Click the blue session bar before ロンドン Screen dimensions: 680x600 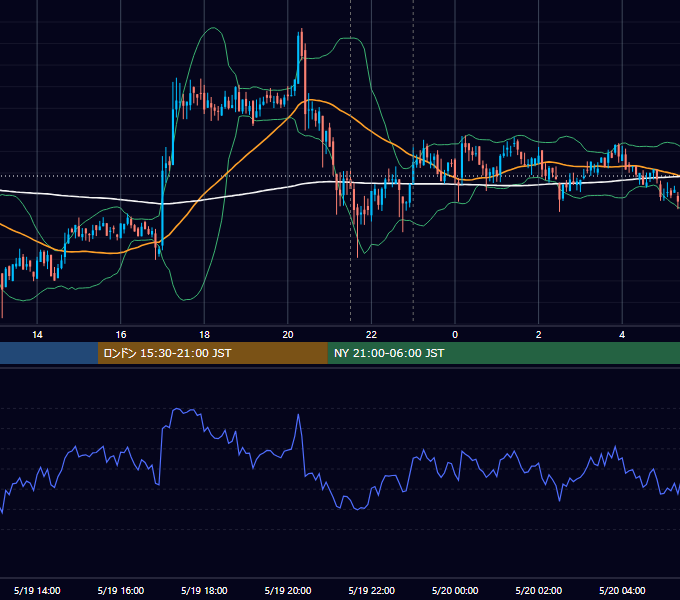coord(49,353)
